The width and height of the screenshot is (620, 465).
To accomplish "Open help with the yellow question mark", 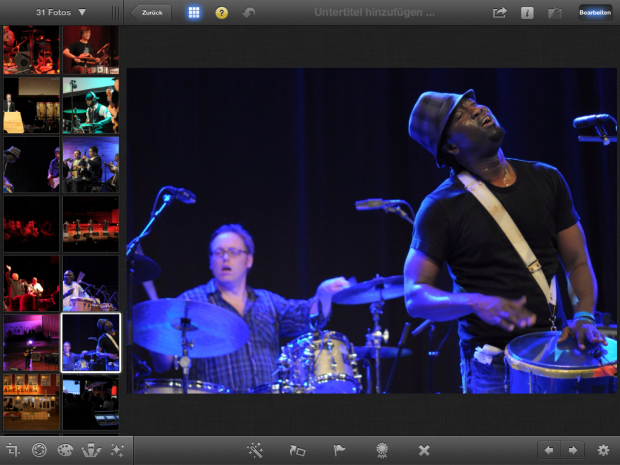I will pyautogui.click(x=221, y=13).
